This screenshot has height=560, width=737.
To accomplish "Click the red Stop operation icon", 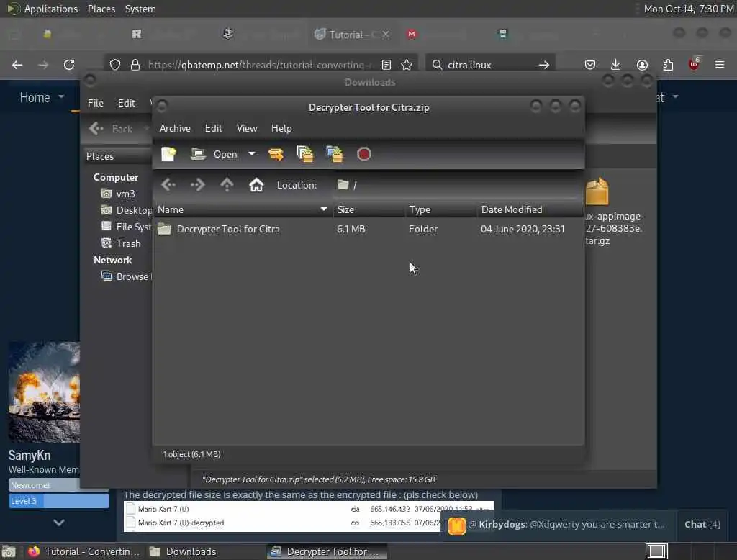I will pos(363,154).
